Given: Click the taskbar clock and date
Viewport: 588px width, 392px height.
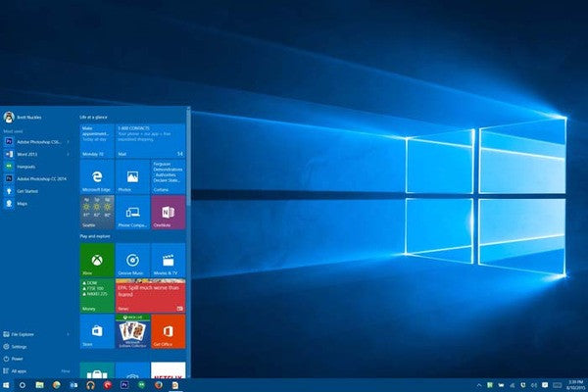Looking at the screenshot, I should tap(575, 385).
